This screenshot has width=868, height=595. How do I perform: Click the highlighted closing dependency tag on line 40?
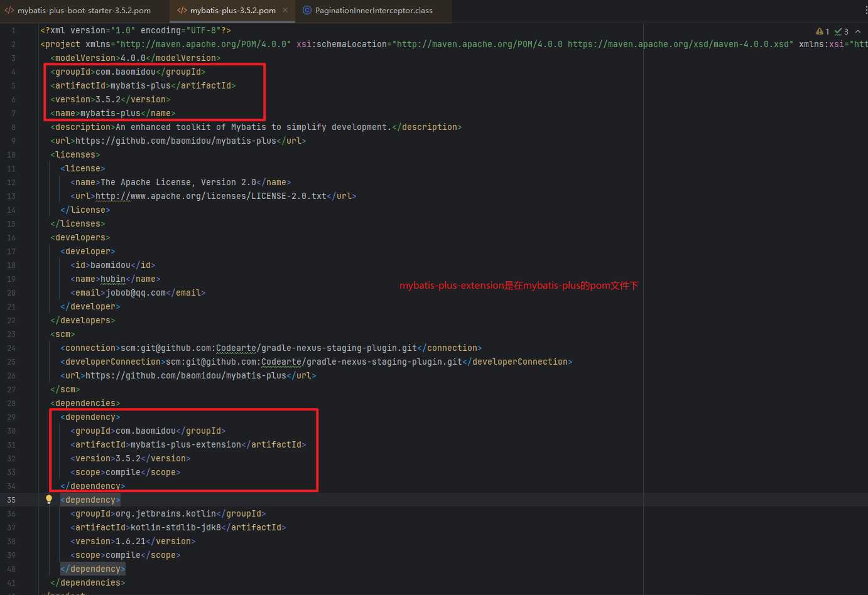pyautogui.click(x=93, y=569)
